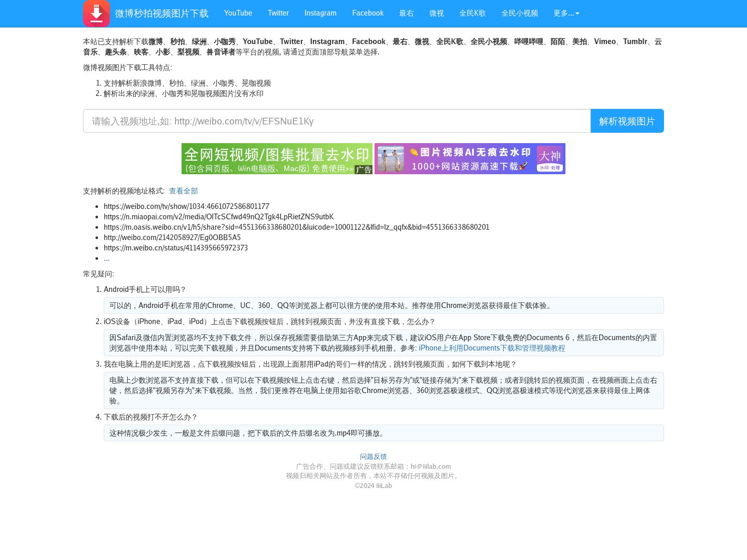The image size is (747, 560).
Task: Click the red download logo icon
Action: pyautogui.click(x=96, y=13)
